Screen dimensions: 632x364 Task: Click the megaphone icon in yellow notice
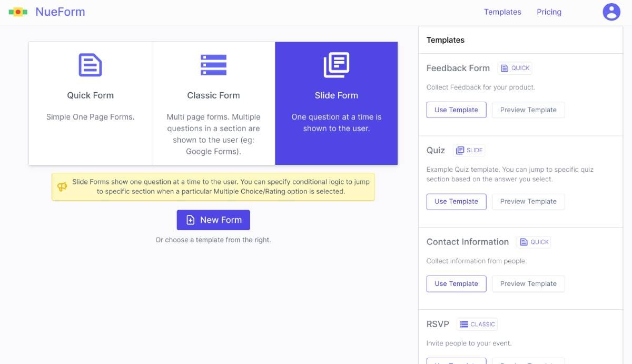pos(62,187)
